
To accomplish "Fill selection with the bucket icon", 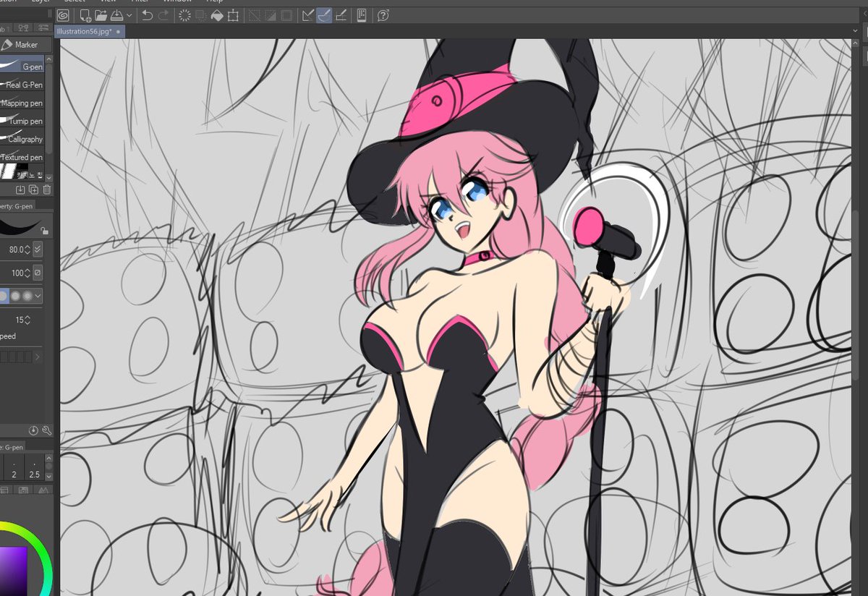I will point(216,15).
